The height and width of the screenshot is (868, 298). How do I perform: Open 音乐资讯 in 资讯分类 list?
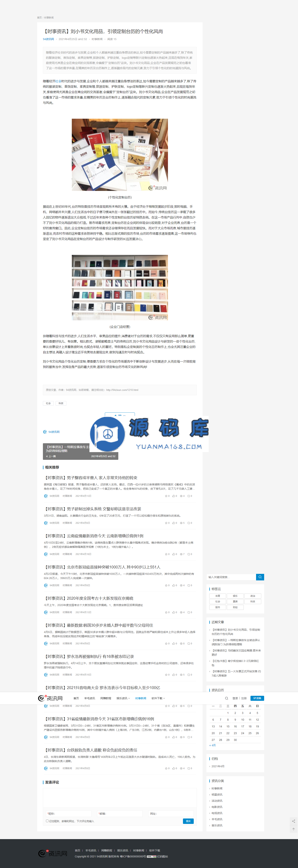(217, 825)
